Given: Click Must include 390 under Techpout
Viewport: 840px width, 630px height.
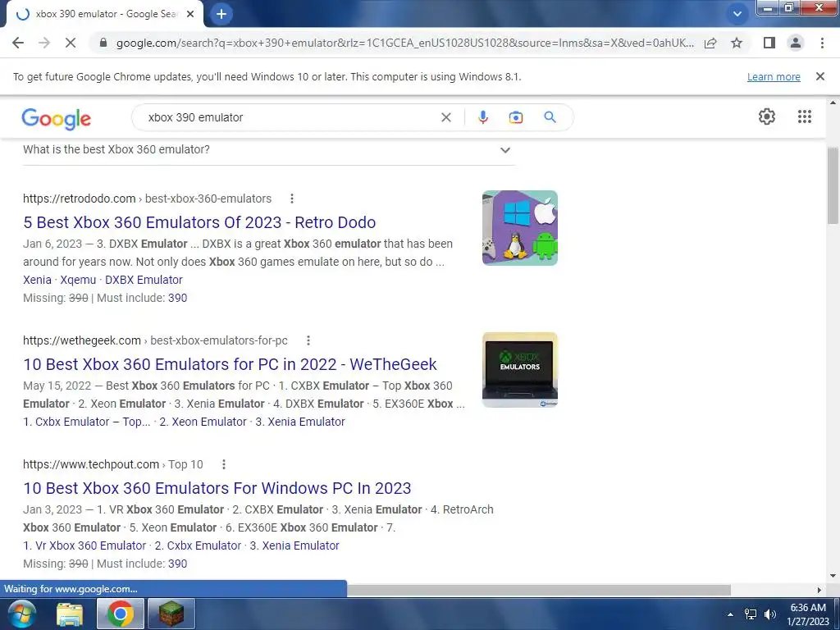Looking at the screenshot, I should (177, 564).
